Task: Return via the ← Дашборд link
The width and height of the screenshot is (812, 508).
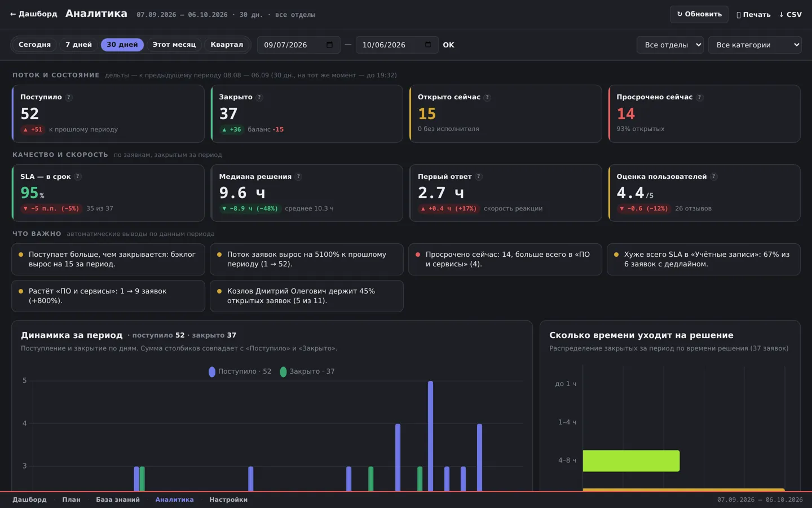Action: pyautogui.click(x=34, y=14)
